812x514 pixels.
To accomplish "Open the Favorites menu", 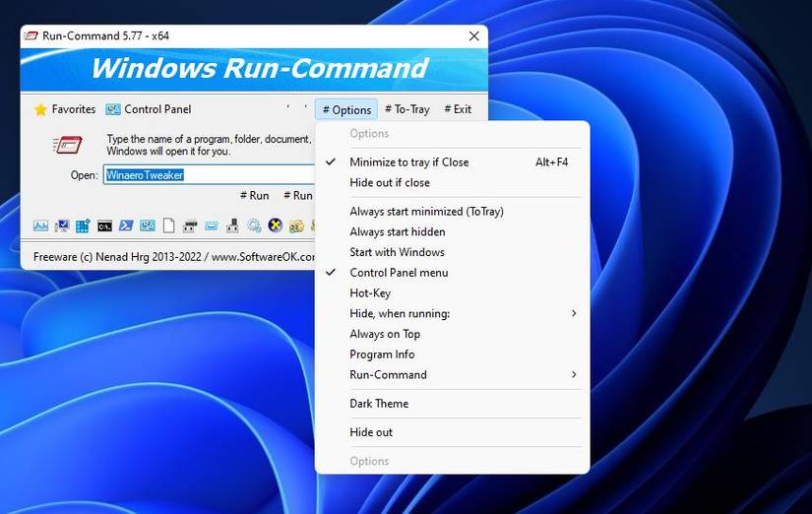I will [x=65, y=109].
